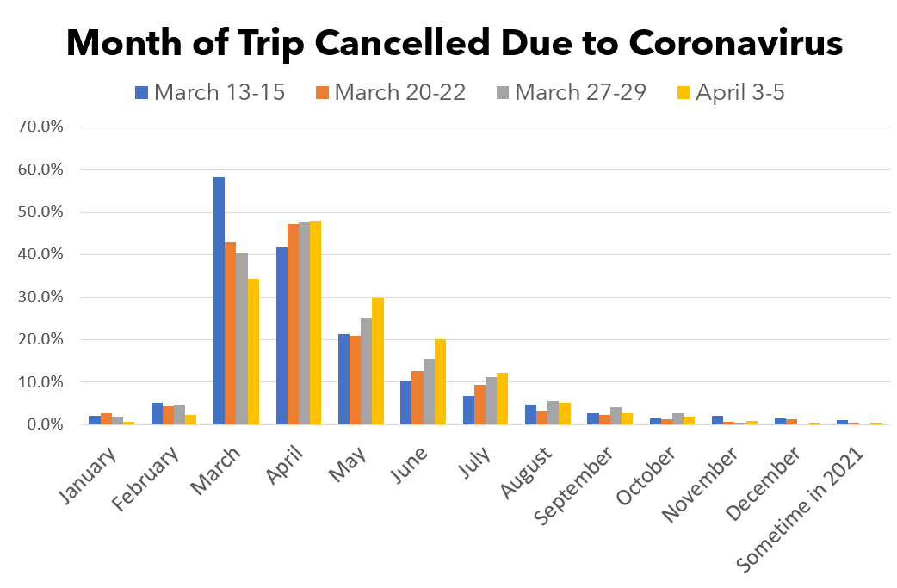
Task: Select the Sometime in 2021 axis label
Action: (800, 509)
